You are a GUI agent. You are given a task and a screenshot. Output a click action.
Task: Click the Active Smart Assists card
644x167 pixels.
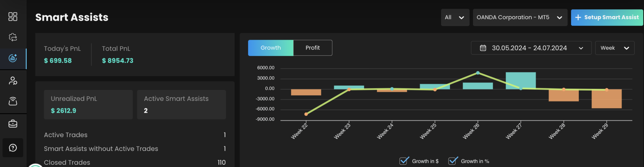pyautogui.click(x=181, y=105)
